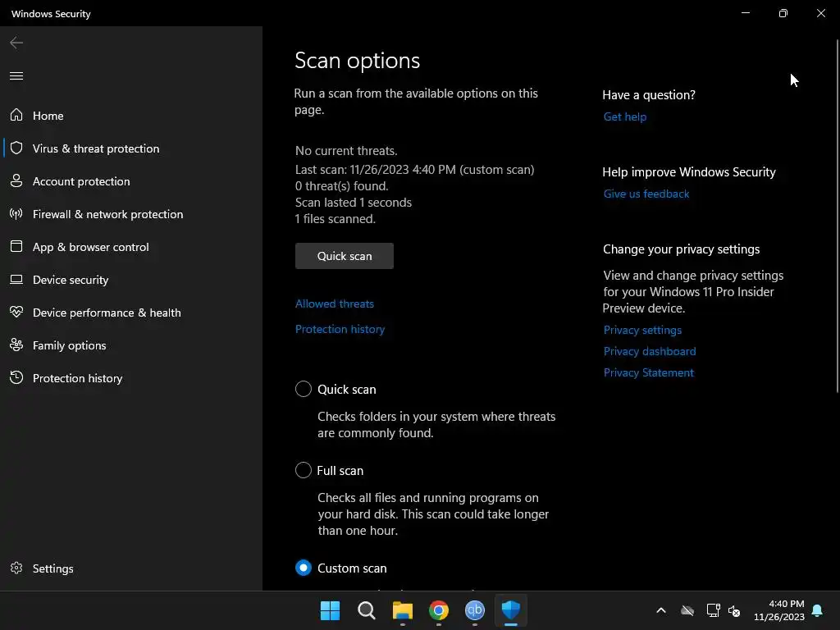Click the '1 files scanned.' text
Viewport: 840px width, 630px height.
point(336,219)
